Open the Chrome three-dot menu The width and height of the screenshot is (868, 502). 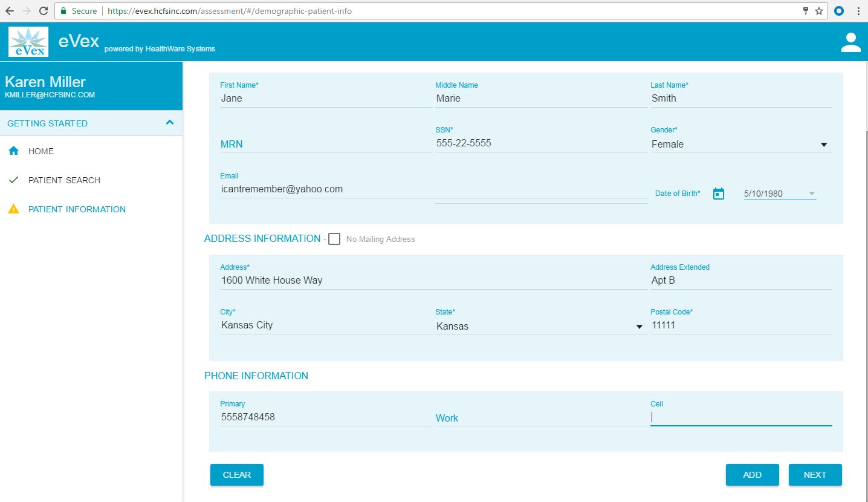point(858,11)
